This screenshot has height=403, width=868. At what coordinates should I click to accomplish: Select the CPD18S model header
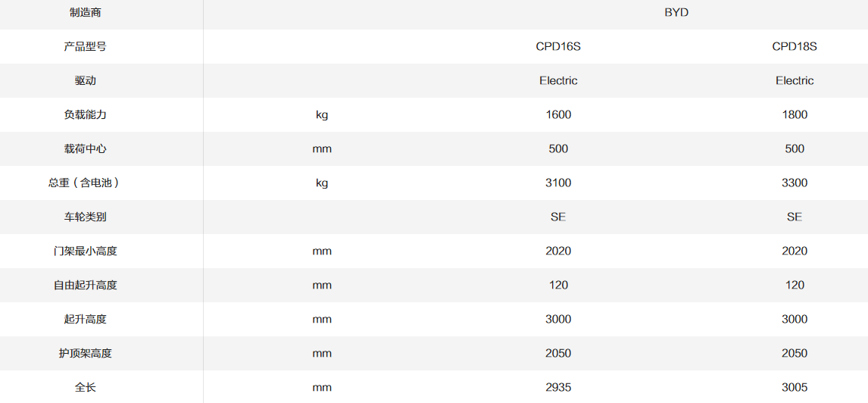(x=795, y=46)
